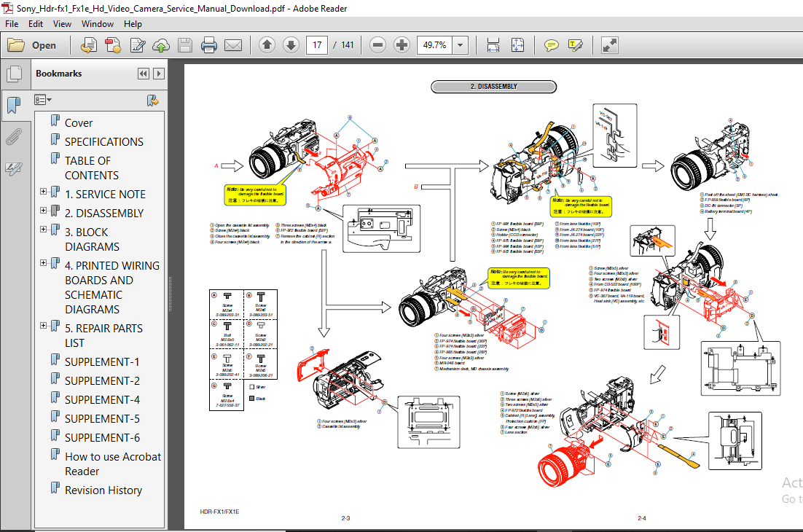
Task: Click the page number input field
Action: [317, 45]
